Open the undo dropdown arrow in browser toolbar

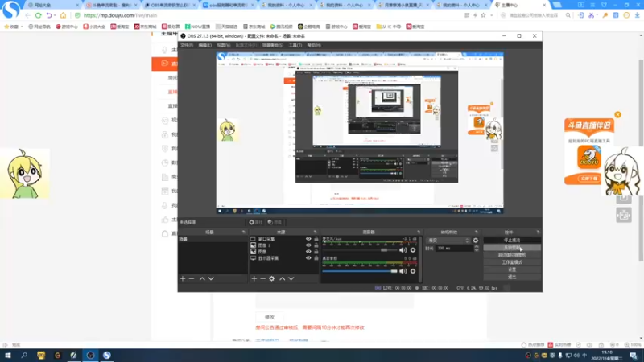(54, 15)
